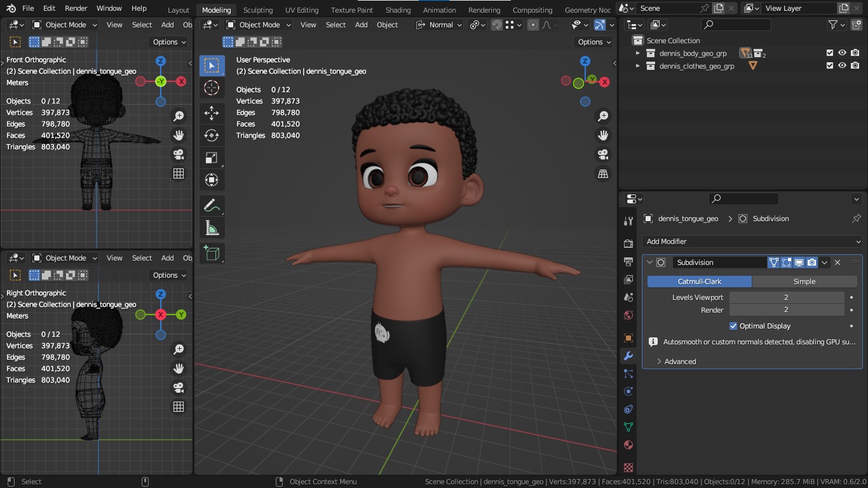Open Options dropdown in main viewport
Screen dimensions: 868x488
pos(595,42)
